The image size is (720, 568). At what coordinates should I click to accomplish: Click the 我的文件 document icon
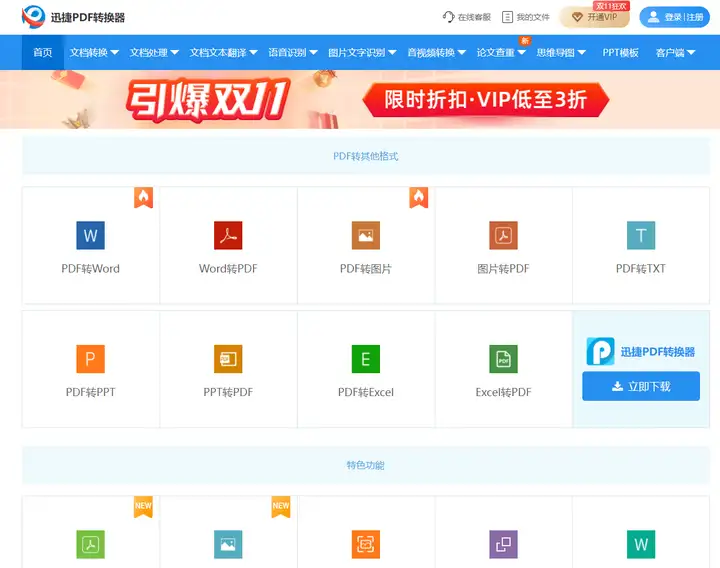(507, 17)
